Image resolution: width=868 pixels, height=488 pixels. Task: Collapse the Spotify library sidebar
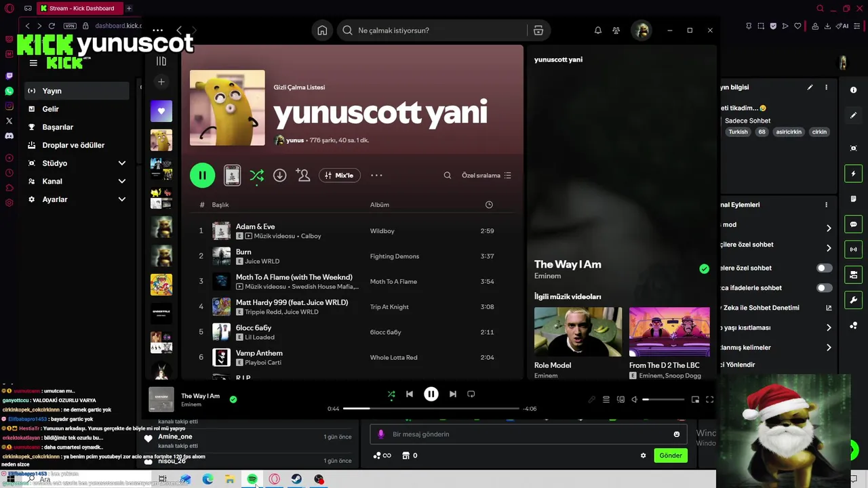(x=161, y=61)
